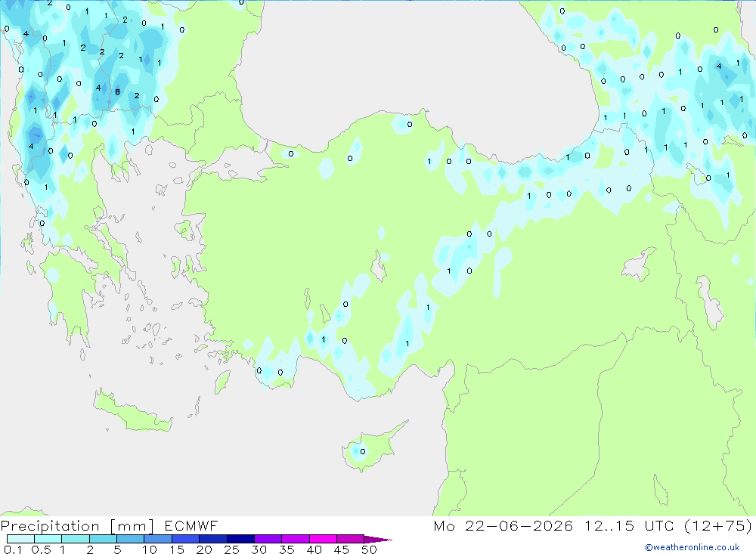Click the legend value '10'
The image size is (756, 554).
point(150,549)
